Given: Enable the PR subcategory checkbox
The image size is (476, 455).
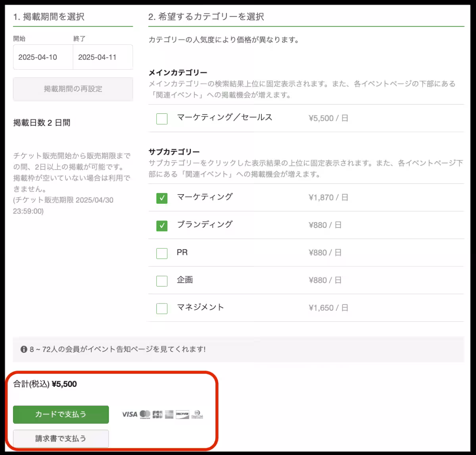Looking at the screenshot, I should coord(162,253).
